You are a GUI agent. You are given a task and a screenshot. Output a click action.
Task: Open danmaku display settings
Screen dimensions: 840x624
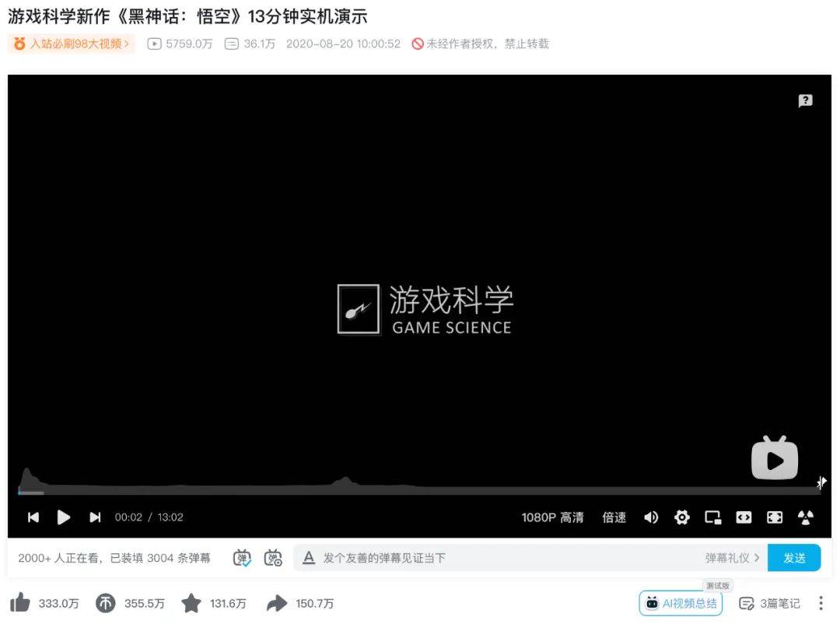(x=273, y=558)
